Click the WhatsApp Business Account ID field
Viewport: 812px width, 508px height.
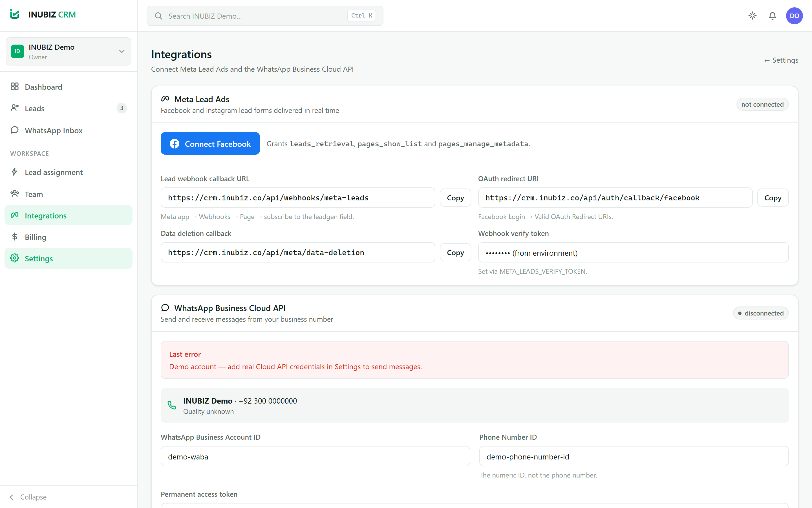point(315,456)
